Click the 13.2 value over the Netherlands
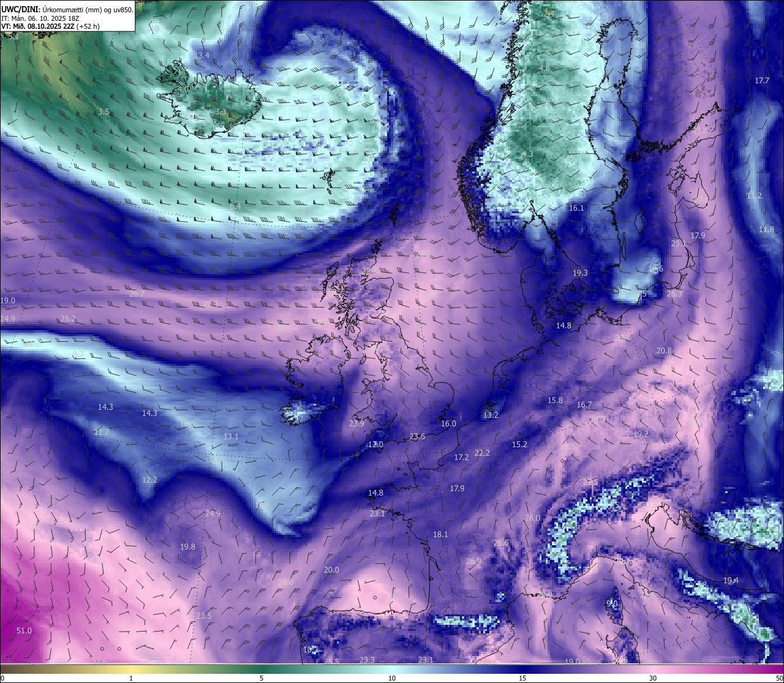Viewport: 784px width, 683px height. pos(491,415)
